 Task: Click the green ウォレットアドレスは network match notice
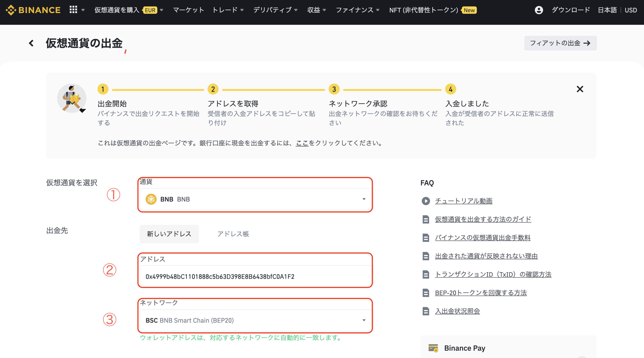240,338
